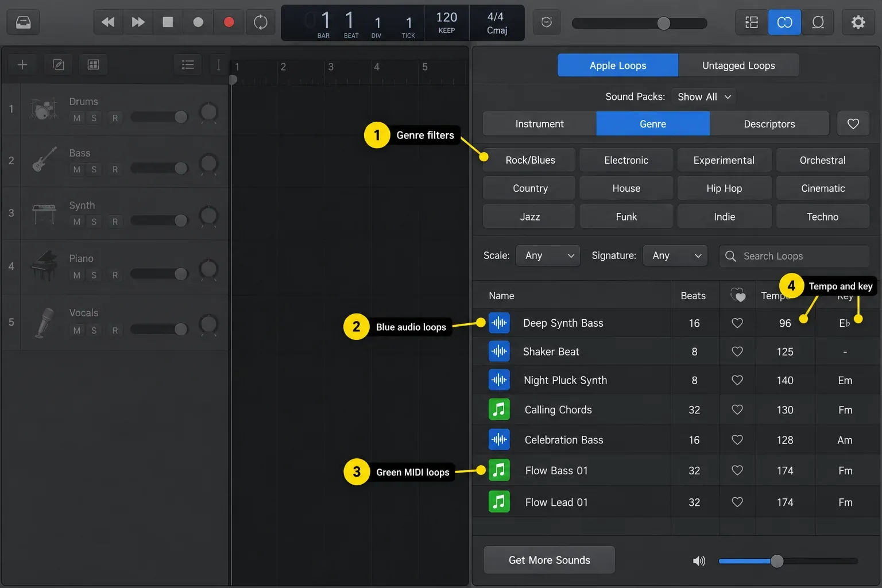Toggle the Cycle loop mode button
Image resolution: width=882 pixels, height=588 pixels.
[x=261, y=22]
